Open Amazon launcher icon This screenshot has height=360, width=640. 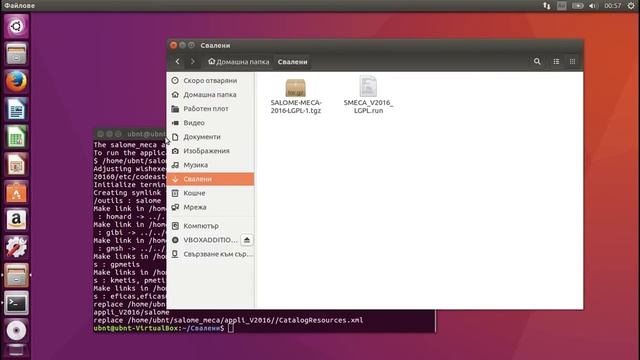(16, 220)
